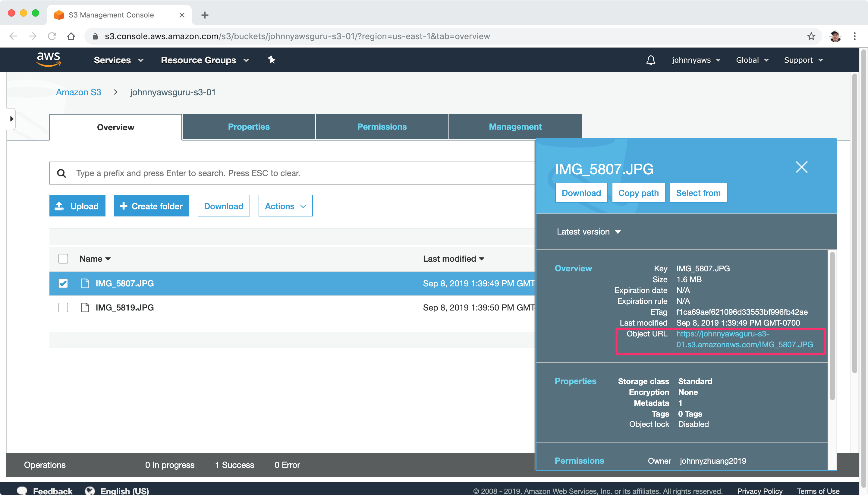Switch to the Permissions tab
This screenshot has height=495, width=868.
click(x=382, y=127)
